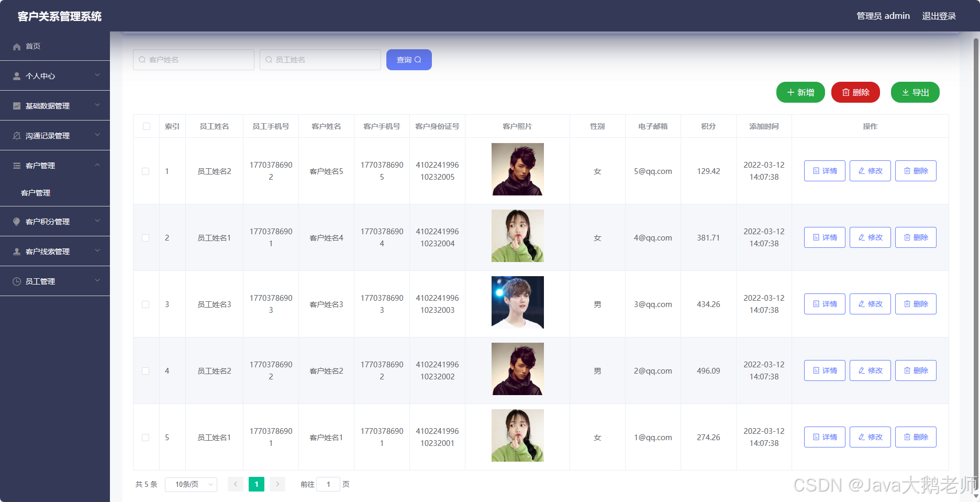Click the 沟通记录管理 sidebar icon

click(17, 136)
